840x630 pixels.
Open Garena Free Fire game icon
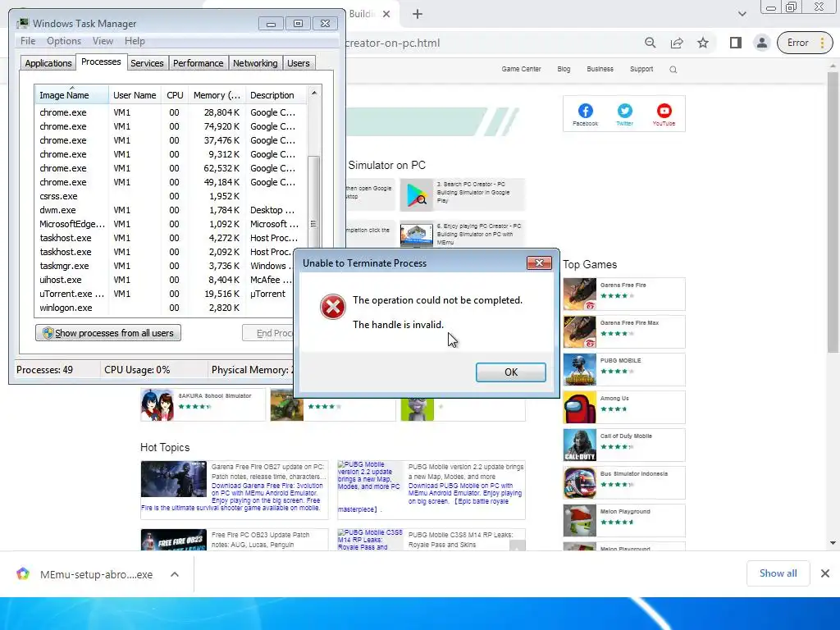point(580,294)
